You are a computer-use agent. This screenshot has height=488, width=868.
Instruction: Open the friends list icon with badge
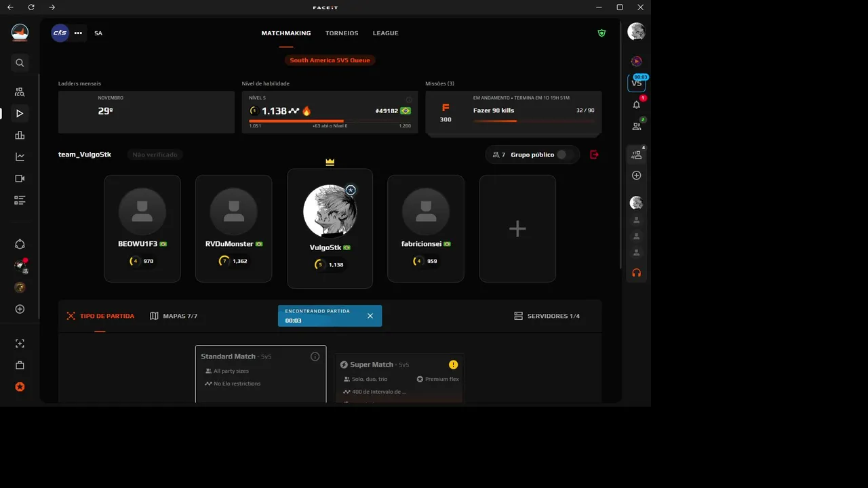point(636,126)
